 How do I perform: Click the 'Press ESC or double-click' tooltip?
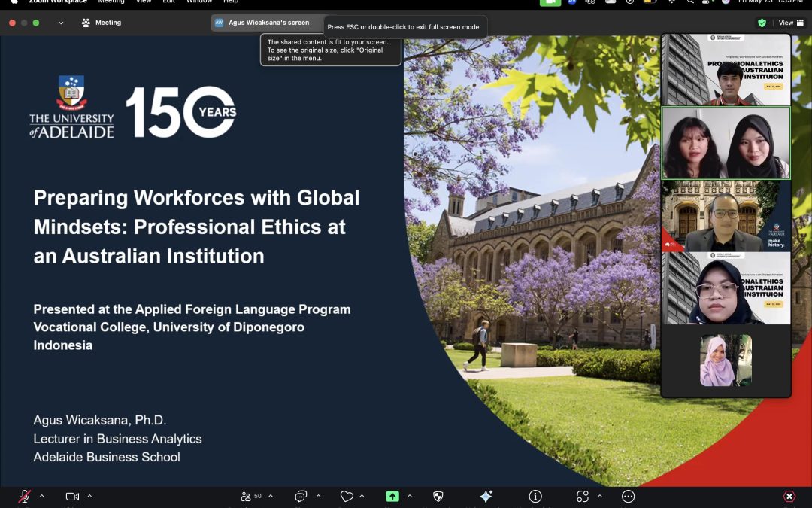(404, 27)
